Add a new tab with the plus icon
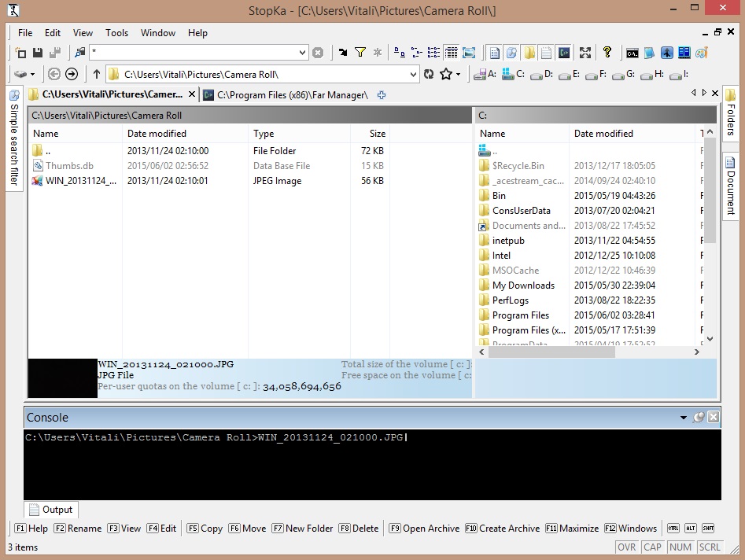 click(x=381, y=95)
